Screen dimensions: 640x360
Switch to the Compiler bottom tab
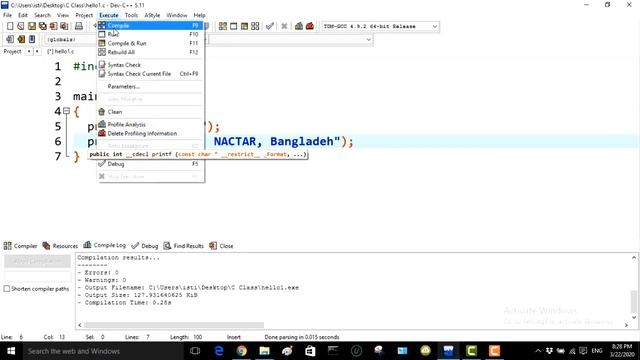click(x=20, y=246)
